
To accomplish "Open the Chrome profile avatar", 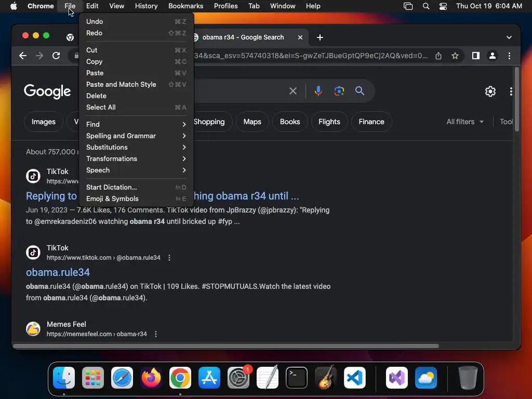I will [x=493, y=56].
